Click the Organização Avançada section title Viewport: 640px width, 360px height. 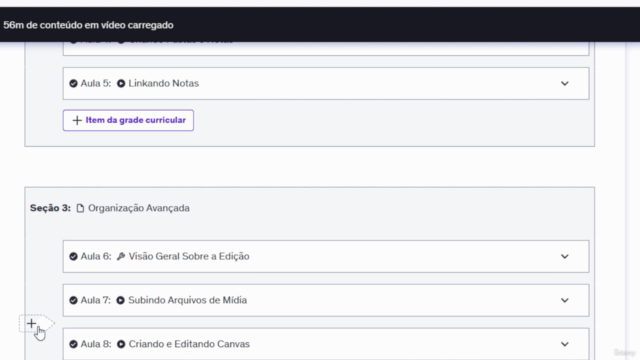[x=139, y=208]
